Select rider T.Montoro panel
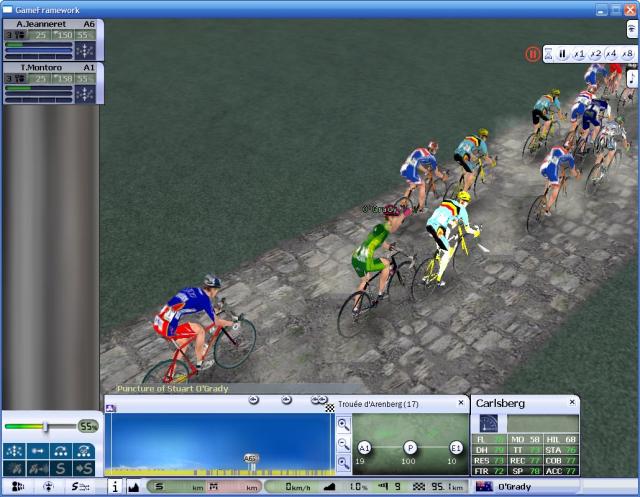This screenshot has width=640, height=497. 50,67
